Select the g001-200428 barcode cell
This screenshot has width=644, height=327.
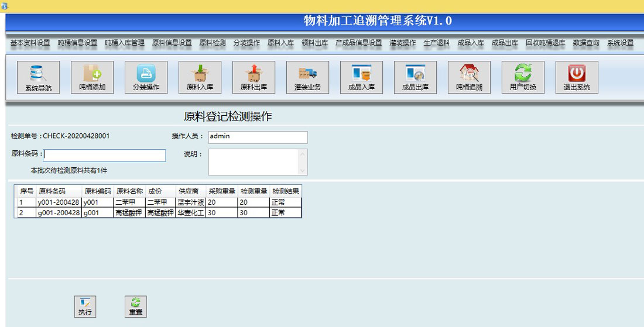[x=59, y=212]
